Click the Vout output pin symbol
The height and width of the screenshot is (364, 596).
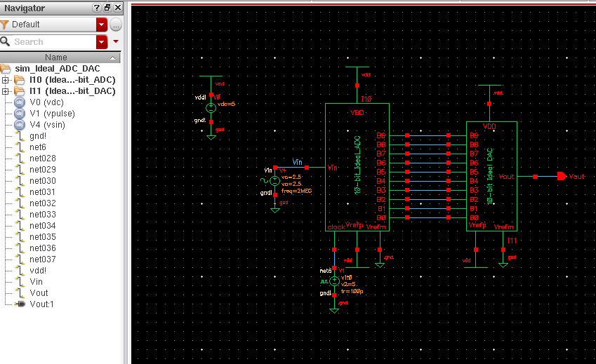point(561,177)
